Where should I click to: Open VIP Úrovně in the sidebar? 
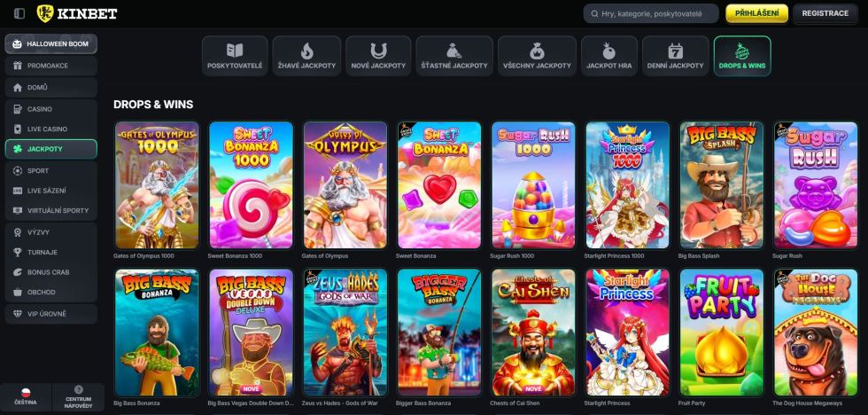click(x=51, y=314)
